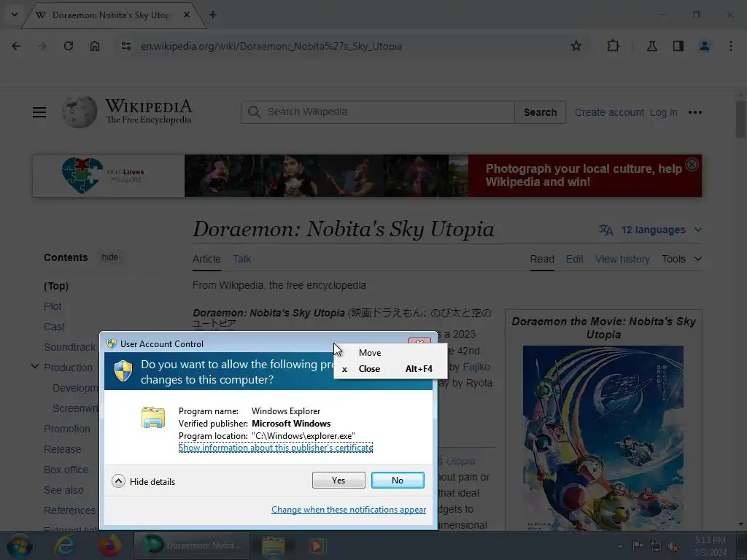Image resolution: width=747 pixels, height=560 pixels.
Task: Close the Doraemon browser tab
Action: click(x=187, y=15)
